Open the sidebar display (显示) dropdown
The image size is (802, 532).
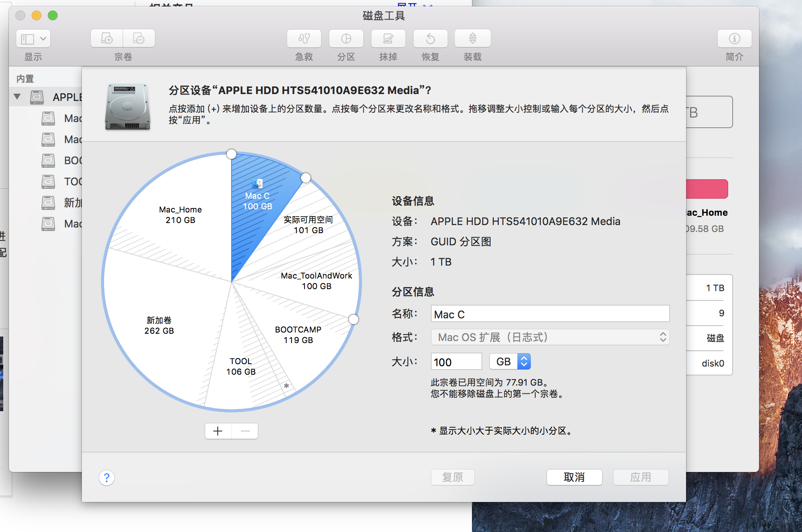point(33,39)
